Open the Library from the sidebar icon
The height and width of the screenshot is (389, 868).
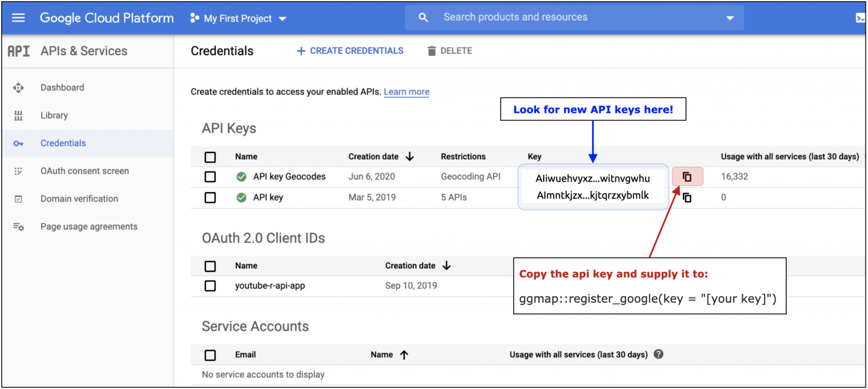[x=18, y=115]
